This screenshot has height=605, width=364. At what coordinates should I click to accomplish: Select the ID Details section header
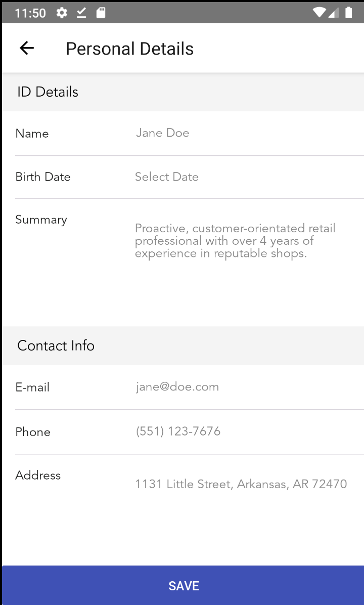point(183,92)
